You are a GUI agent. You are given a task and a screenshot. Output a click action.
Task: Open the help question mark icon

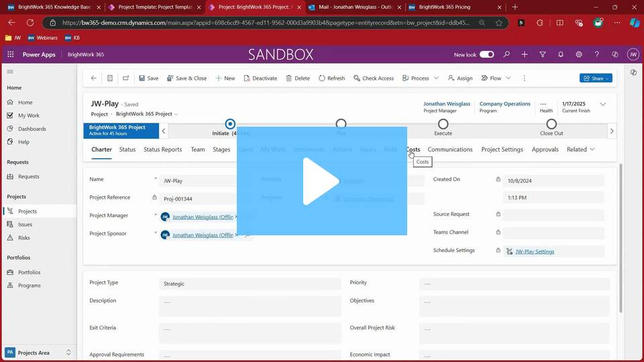click(597, 54)
